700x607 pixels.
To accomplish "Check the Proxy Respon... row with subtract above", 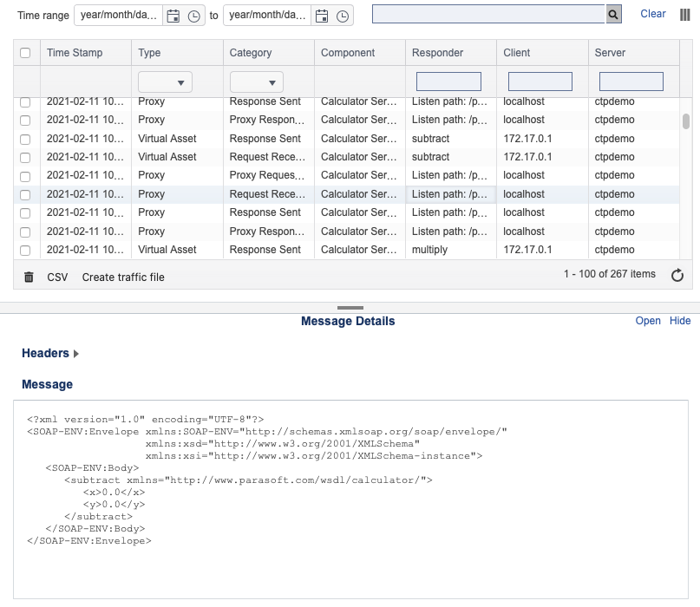I will [x=25, y=120].
